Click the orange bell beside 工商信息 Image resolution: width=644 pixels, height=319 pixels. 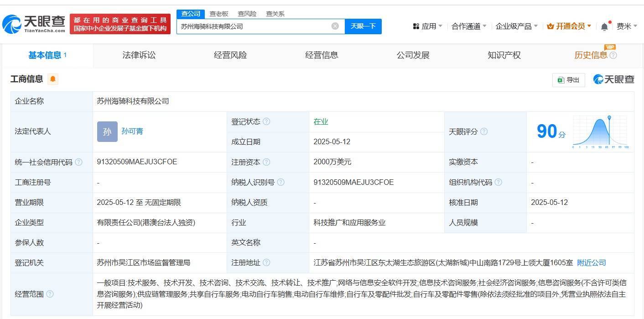click(x=53, y=79)
